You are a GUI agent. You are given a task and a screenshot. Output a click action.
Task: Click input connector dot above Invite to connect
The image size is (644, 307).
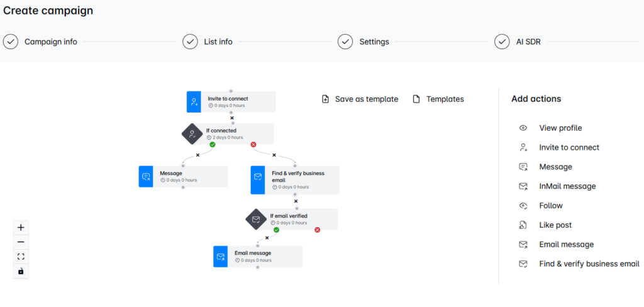click(x=231, y=91)
